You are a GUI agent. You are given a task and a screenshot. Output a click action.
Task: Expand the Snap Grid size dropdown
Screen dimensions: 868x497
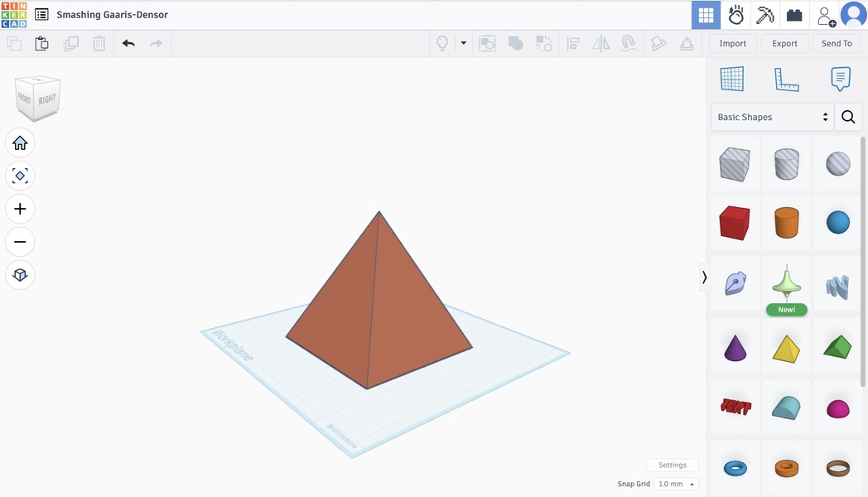point(676,484)
